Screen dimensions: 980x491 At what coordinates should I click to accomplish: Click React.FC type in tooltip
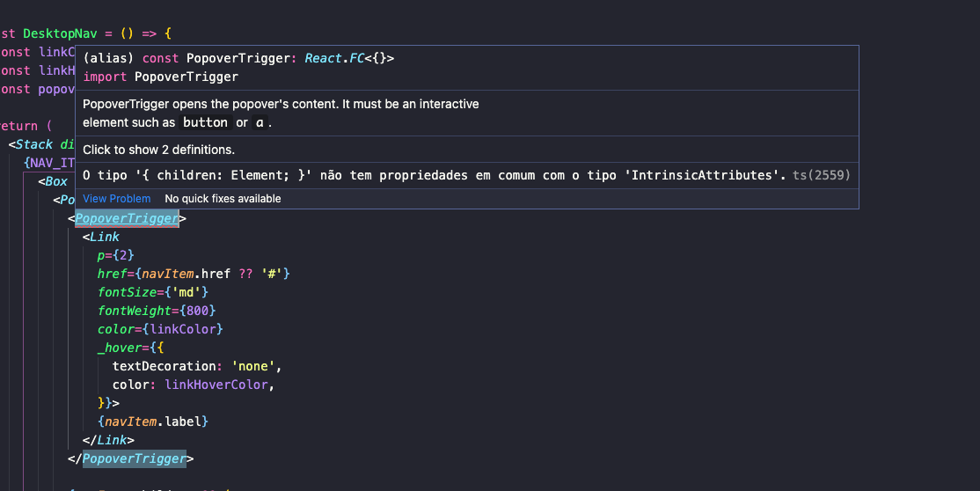point(334,58)
